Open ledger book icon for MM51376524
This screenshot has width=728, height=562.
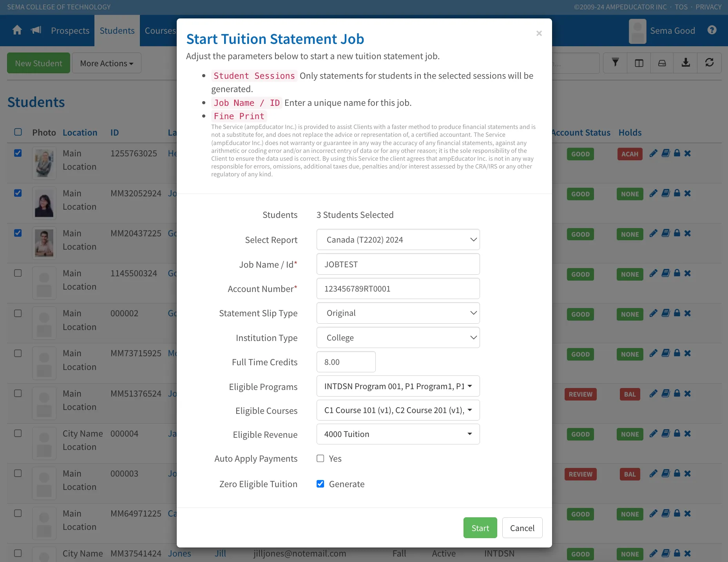pos(665,393)
